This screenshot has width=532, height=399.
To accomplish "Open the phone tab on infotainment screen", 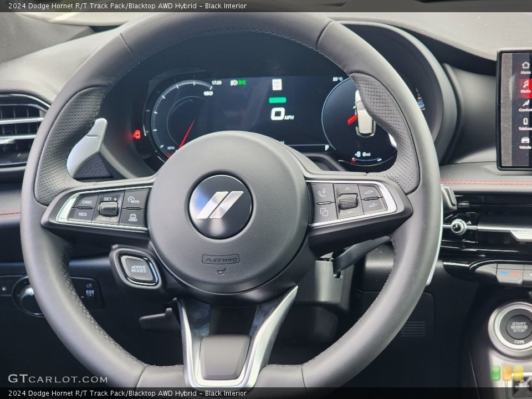I will click(x=525, y=124).
